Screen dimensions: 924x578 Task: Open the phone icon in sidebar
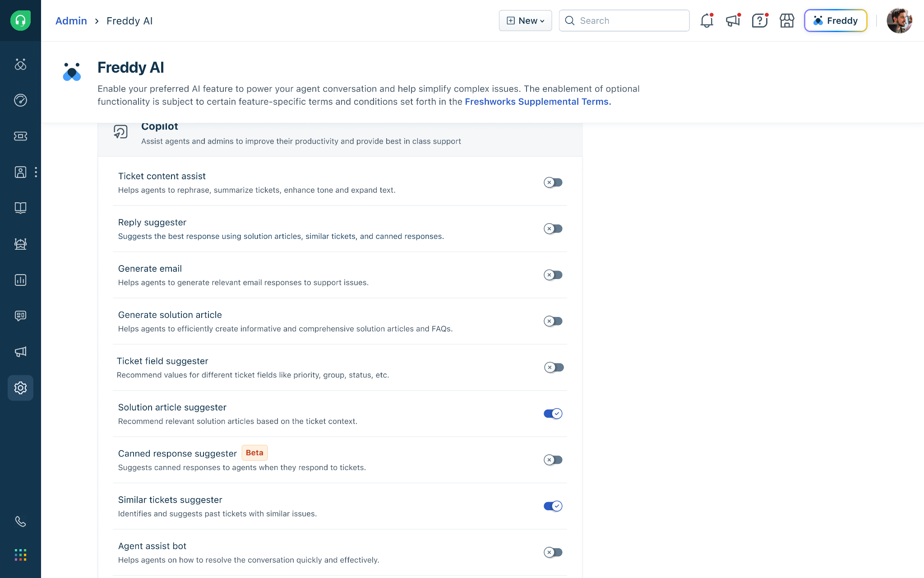[x=20, y=522]
